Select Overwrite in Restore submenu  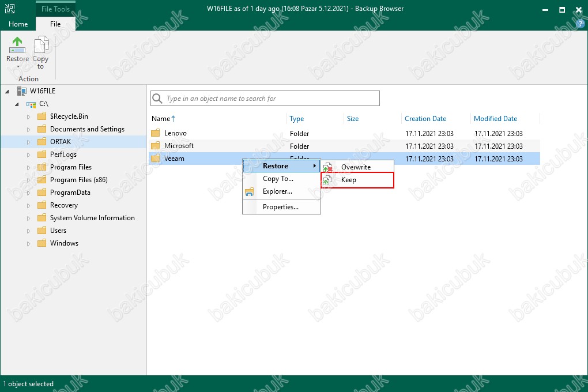pos(357,167)
